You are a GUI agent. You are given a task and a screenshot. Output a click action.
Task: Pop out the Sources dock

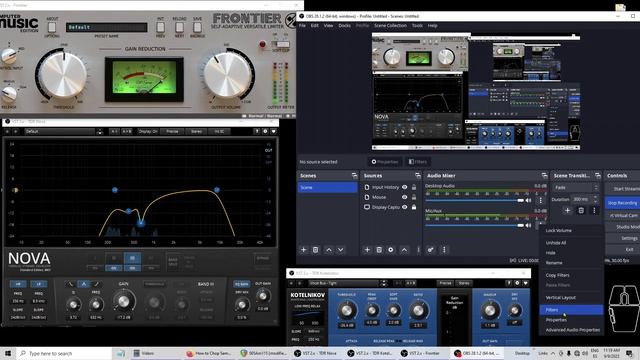(x=418, y=176)
